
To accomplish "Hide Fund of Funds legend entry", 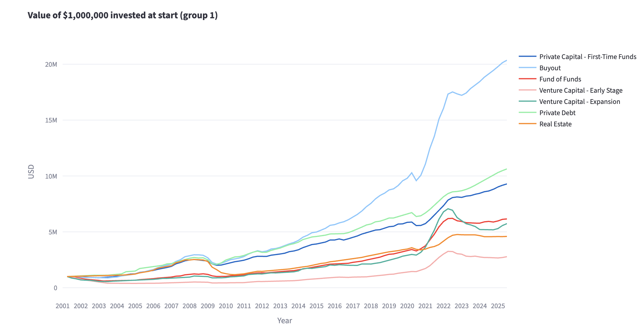I will click(x=560, y=79).
